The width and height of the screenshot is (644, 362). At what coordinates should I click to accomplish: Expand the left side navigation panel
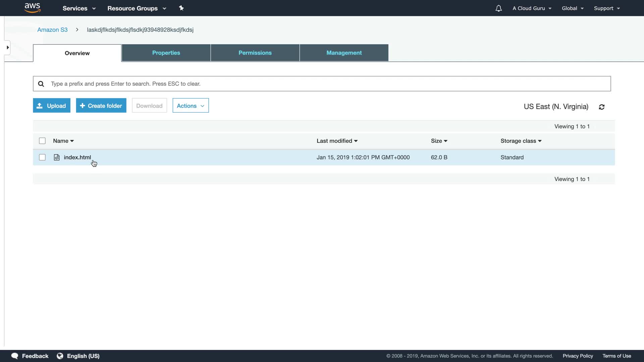[x=7, y=48]
